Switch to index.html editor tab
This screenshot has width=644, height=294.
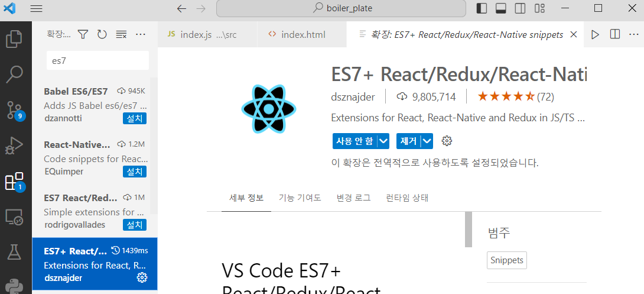point(302,34)
